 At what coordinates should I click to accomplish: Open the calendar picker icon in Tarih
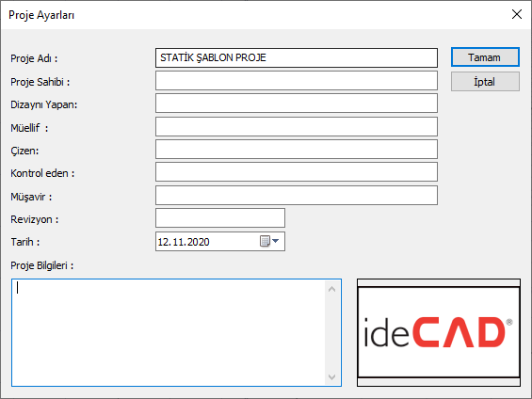click(x=265, y=241)
